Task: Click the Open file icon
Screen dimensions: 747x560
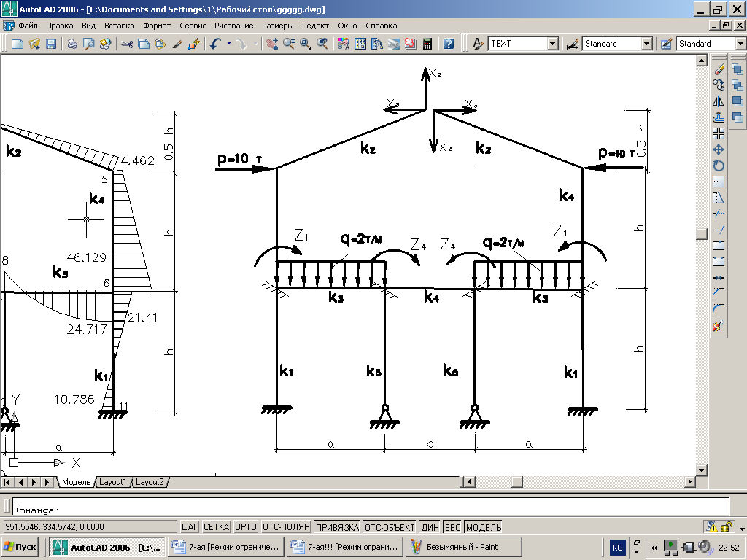Action: point(34,44)
